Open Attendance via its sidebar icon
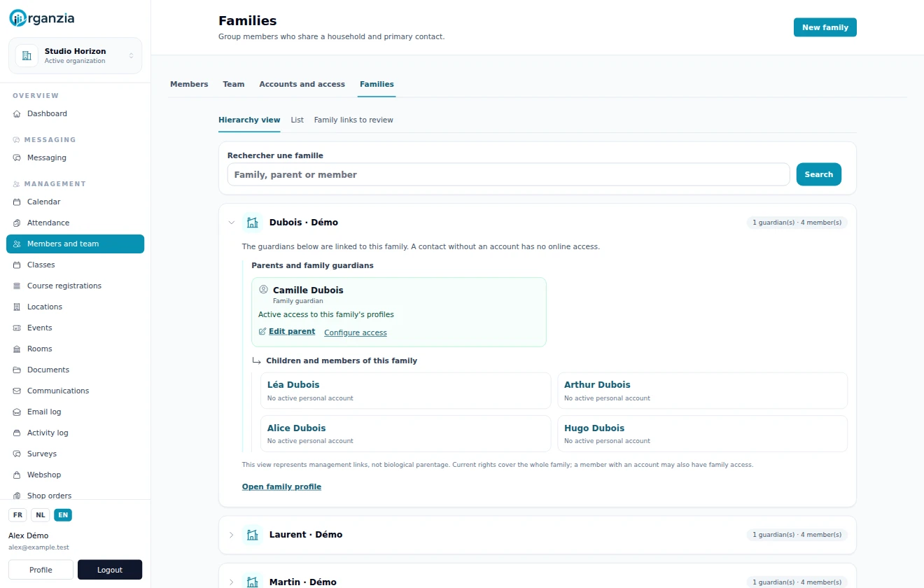This screenshot has height=588, width=924. 17,223
